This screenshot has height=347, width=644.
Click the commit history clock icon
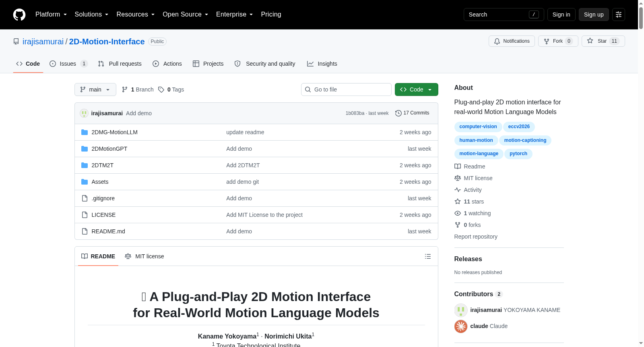click(x=398, y=113)
